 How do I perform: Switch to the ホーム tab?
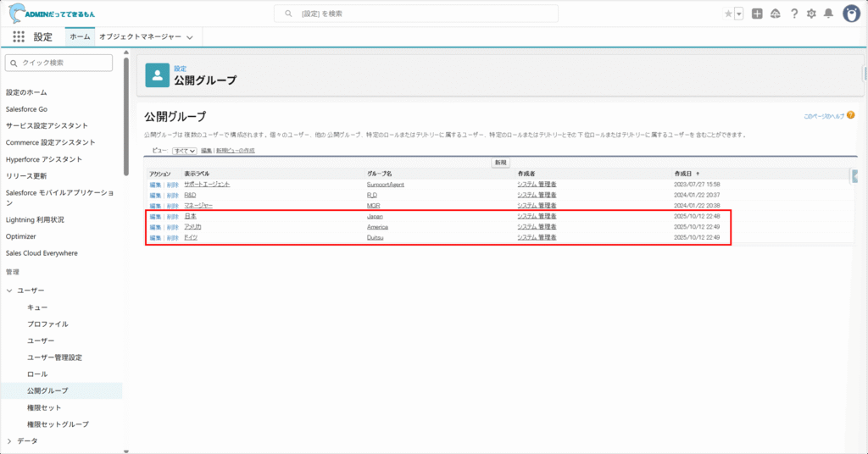point(80,37)
